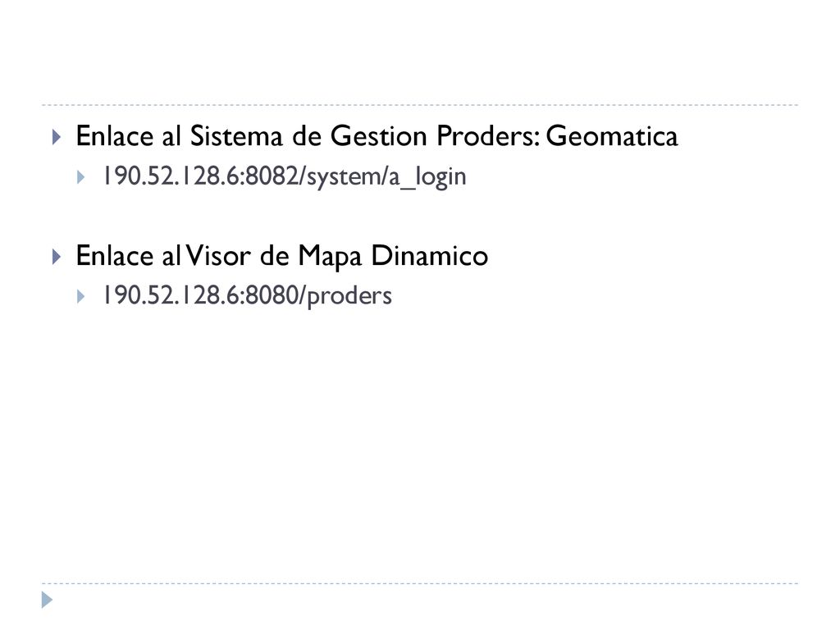Click the 8082 port number in the first address
Viewport: 840px width, 630px height.
pyautogui.click(x=272, y=176)
